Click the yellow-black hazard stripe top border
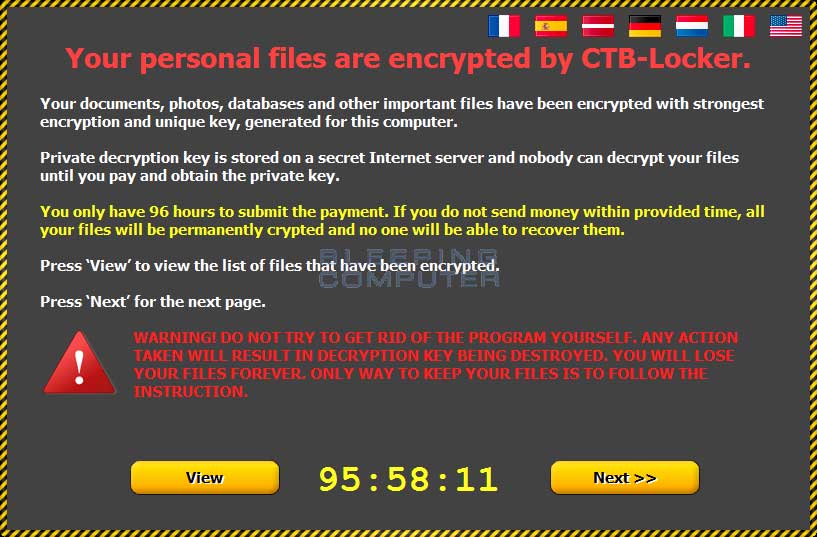 pos(408,4)
